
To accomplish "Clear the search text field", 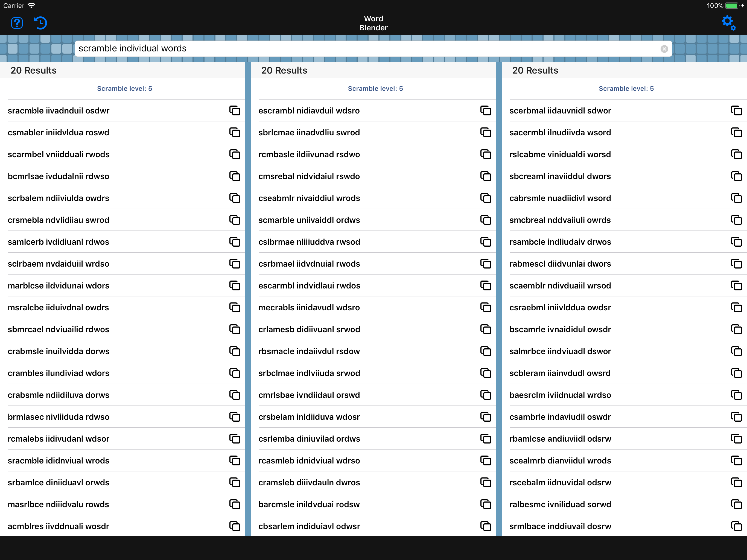I will pyautogui.click(x=664, y=49).
